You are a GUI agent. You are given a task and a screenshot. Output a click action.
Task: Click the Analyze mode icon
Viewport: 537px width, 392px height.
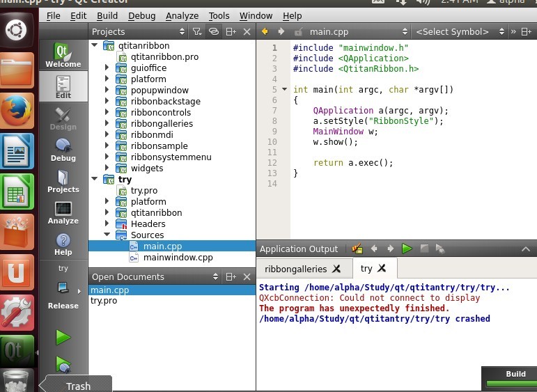[63, 212]
